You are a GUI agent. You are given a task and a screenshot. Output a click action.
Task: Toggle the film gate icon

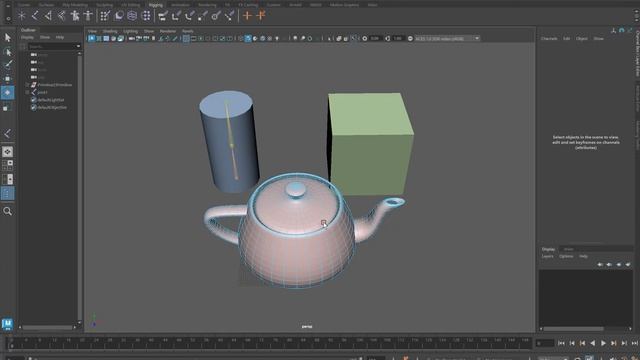193,38
